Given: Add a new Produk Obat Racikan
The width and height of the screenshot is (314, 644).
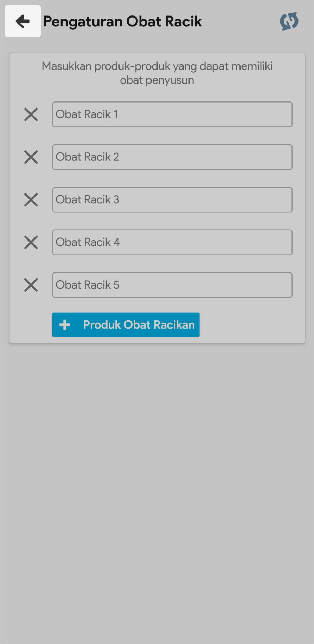Looking at the screenshot, I should point(126,325).
